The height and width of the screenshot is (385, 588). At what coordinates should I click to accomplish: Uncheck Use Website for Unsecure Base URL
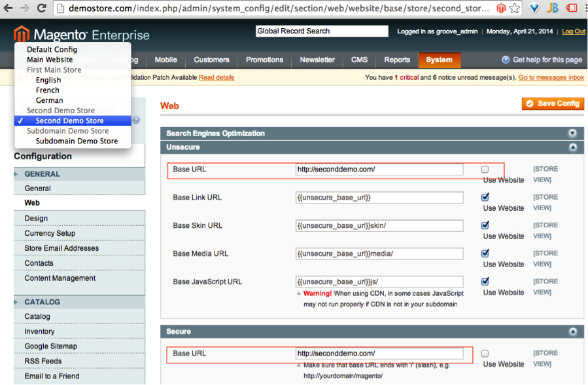coord(485,170)
